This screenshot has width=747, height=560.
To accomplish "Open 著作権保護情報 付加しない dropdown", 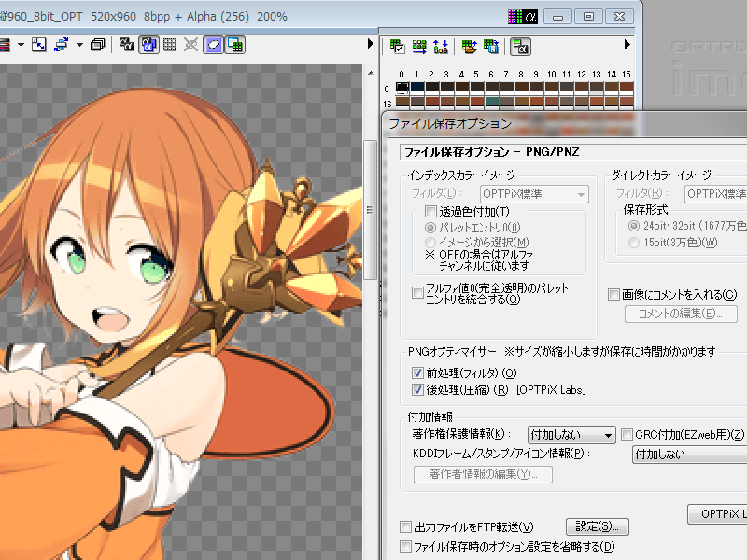I will point(571,435).
